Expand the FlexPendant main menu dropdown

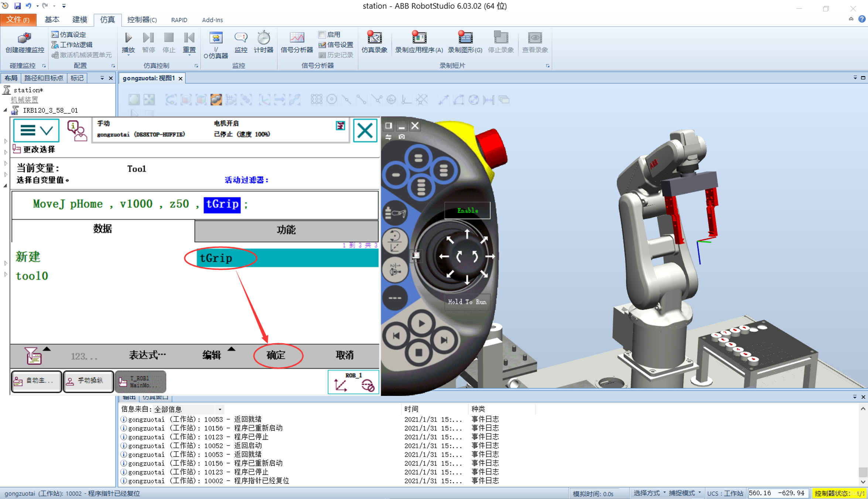tap(36, 130)
